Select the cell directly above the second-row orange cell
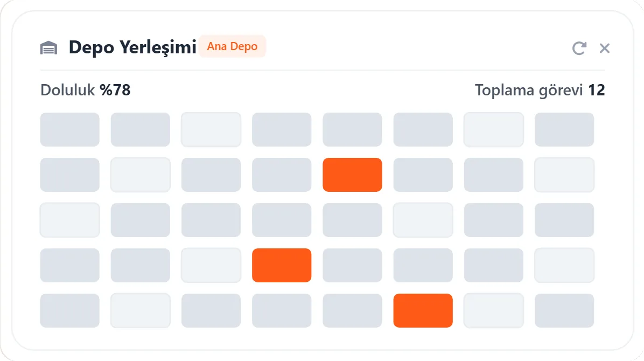 coord(352,129)
